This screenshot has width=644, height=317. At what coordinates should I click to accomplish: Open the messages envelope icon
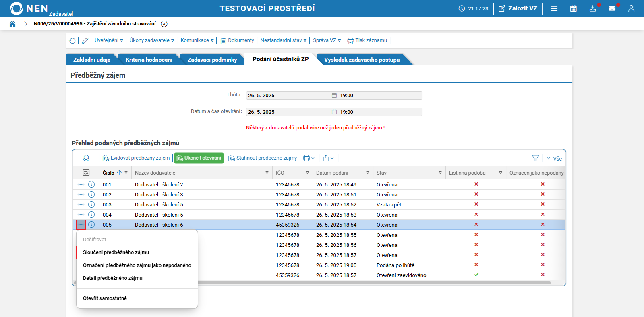612,8
